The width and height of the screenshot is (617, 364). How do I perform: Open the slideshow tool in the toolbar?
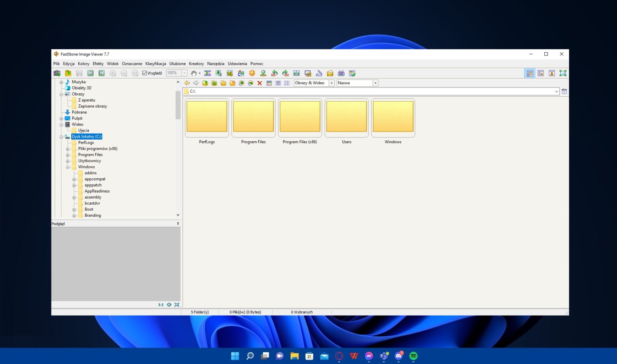(208, 73)
